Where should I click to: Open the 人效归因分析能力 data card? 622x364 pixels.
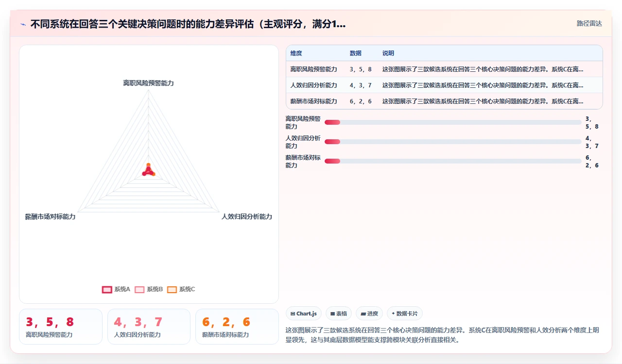click(x=149, y=327)
